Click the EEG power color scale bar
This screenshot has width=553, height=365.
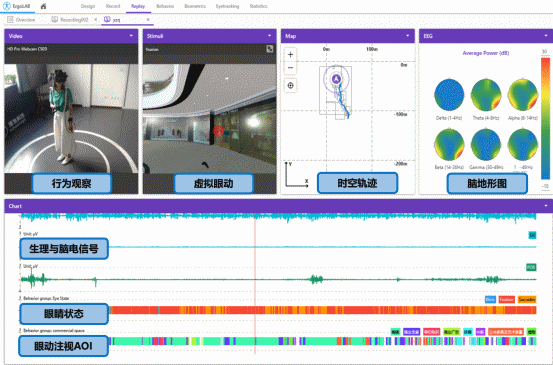545,118
